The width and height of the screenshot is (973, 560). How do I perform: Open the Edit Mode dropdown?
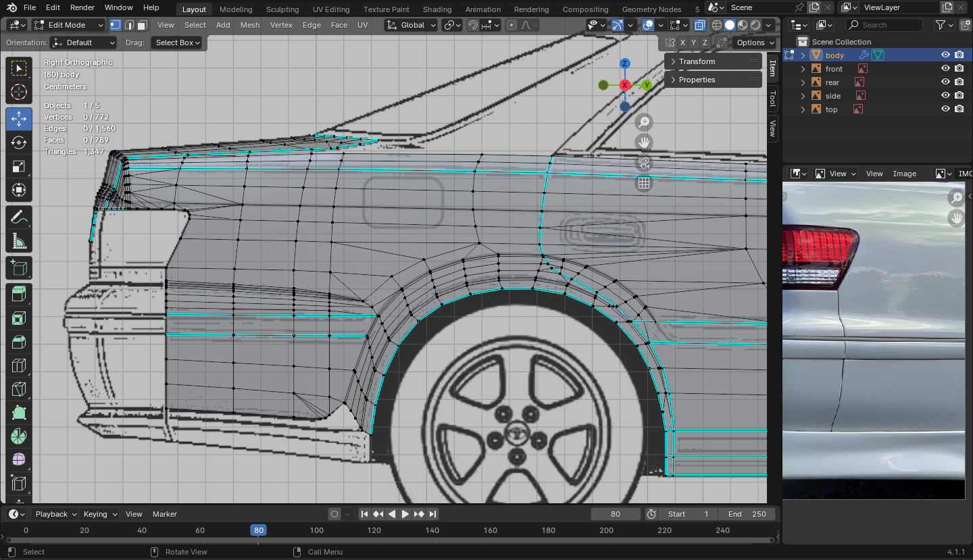[x=69, y=25]
